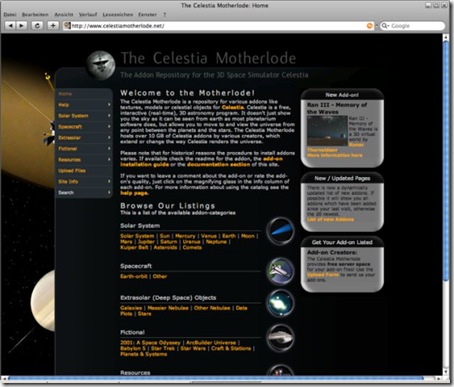The height and width of the screenshot is (387, 454).
Task: Open the Fenster menu
Action: [x=148, y=15]
